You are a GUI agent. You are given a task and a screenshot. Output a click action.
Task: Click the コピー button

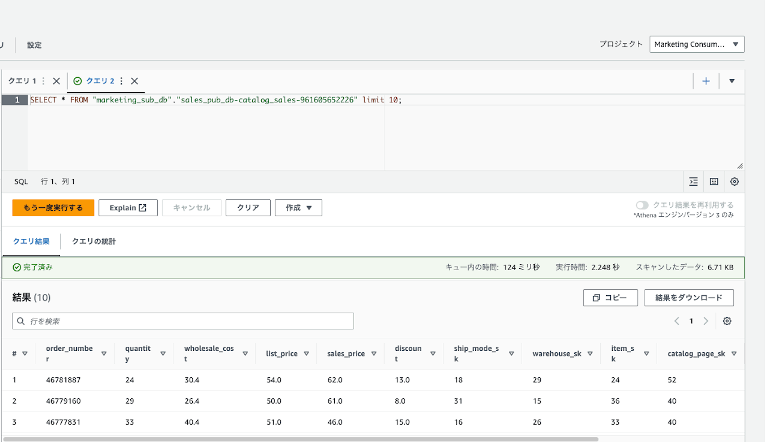click(610, 298)
